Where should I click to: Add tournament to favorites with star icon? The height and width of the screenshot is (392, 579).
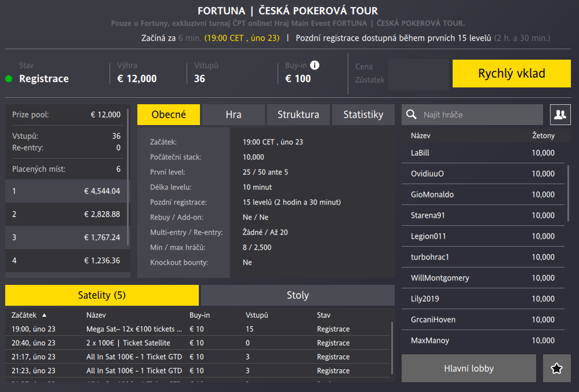click(557, 368)
